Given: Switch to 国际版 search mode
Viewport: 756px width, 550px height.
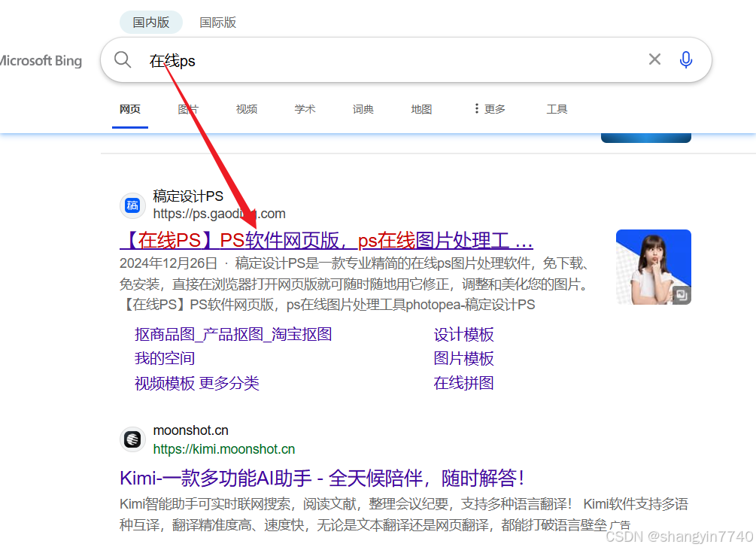Looking at the screenshot, I should 218,23.
